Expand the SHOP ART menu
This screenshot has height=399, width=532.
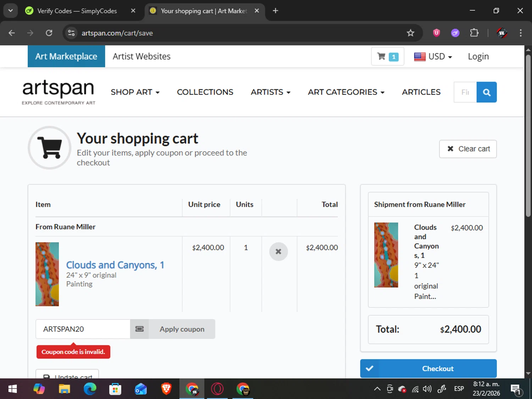[x=135, y=92]
